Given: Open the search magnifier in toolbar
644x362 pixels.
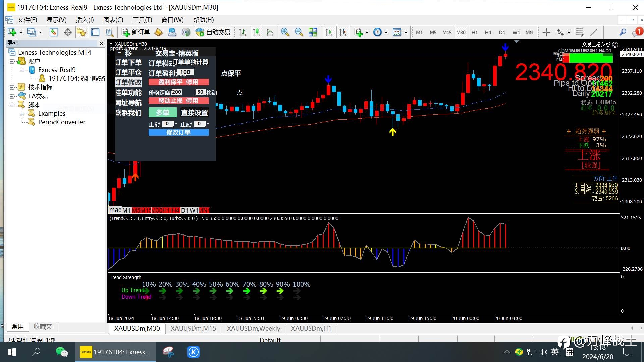Looking at the screenshot, I should 623,32.
